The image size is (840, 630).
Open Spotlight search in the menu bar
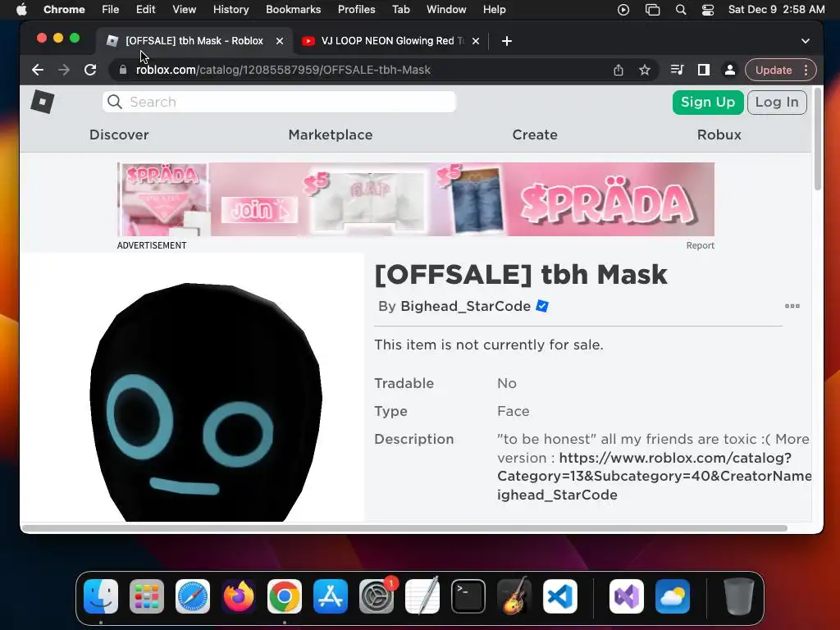[x=681, y=9]
